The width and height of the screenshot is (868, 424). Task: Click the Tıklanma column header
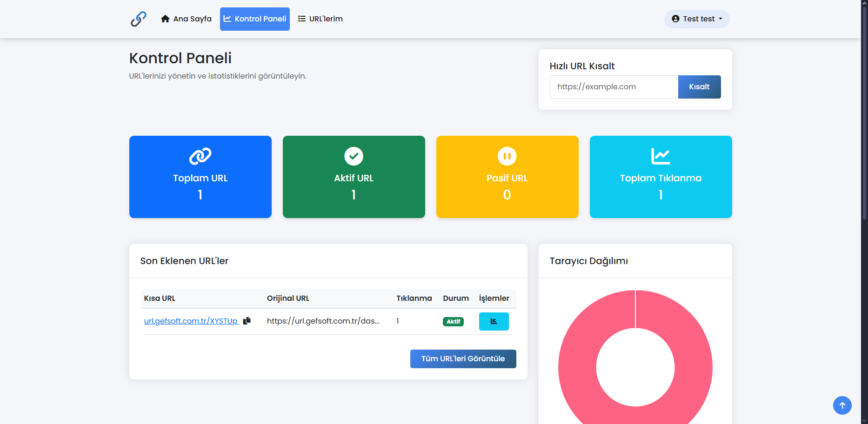point(414,298)
